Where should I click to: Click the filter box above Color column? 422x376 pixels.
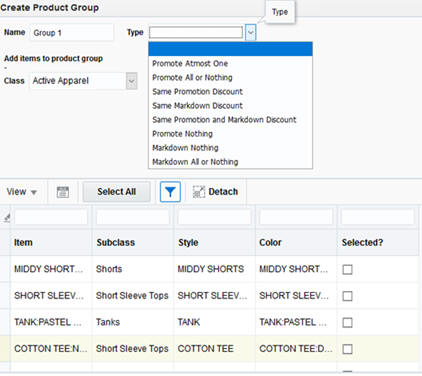[296, 217]
